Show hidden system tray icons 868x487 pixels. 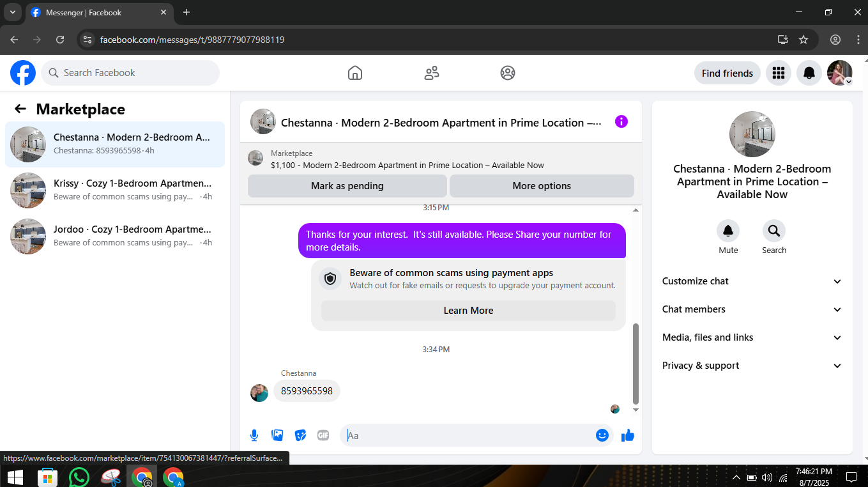tap(736, 477)
